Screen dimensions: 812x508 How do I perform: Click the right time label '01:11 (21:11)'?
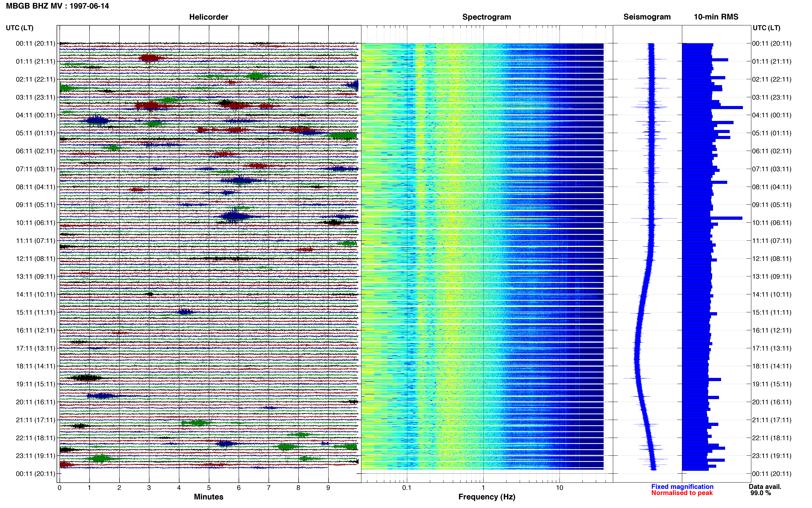772,61
